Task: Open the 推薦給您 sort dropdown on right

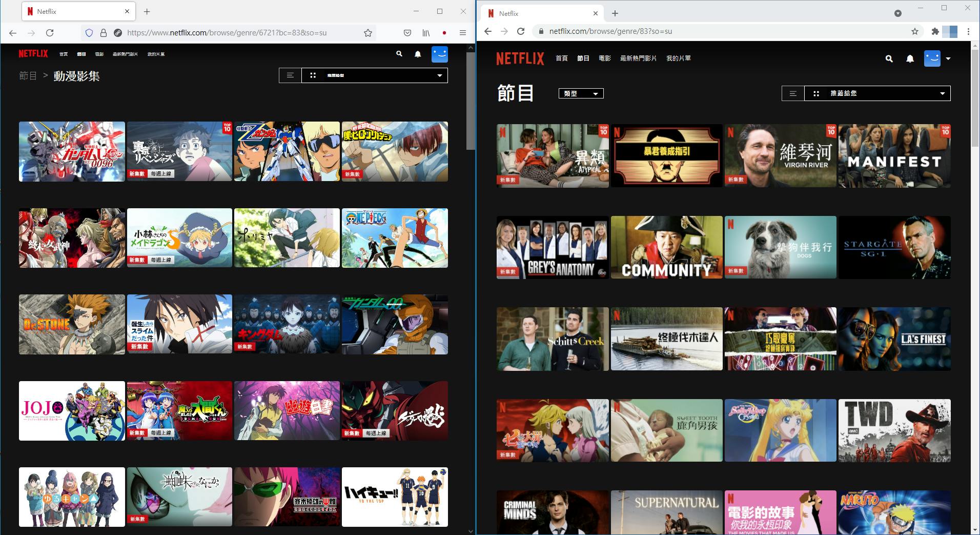Action: [x=887, y=93]
